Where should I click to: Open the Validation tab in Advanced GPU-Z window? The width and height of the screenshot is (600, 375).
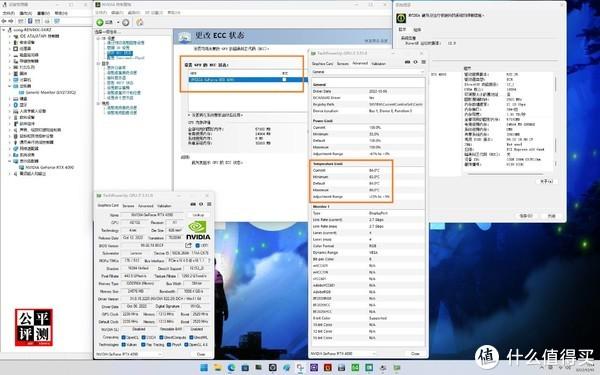[x=378, y=64]
